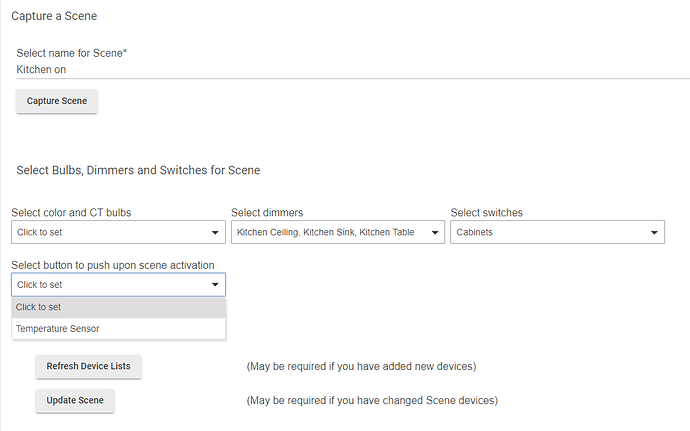Click the Capture Scene button
The width and height of the screenshot is (690, 431).
(57, 101)
